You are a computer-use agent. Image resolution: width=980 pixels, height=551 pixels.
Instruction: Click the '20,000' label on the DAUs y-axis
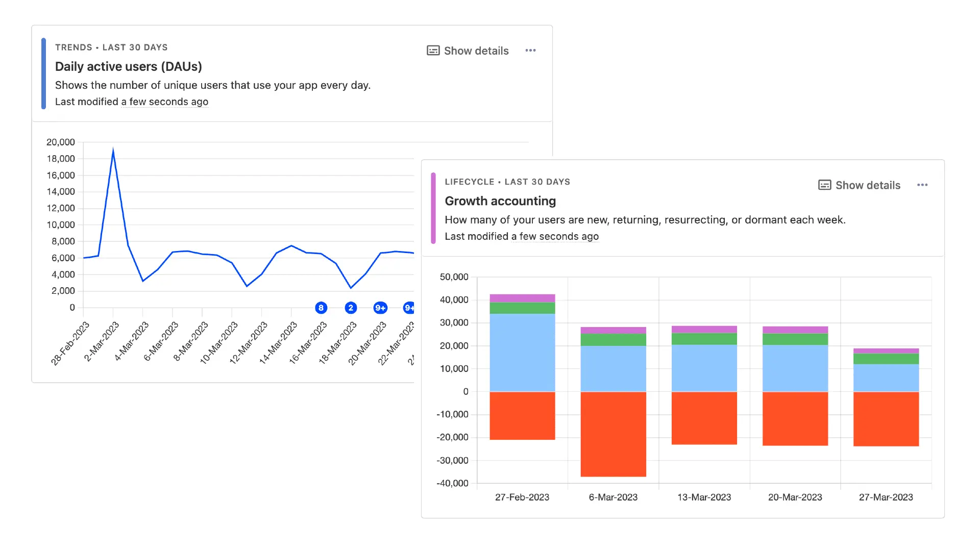tap(61, 142)
